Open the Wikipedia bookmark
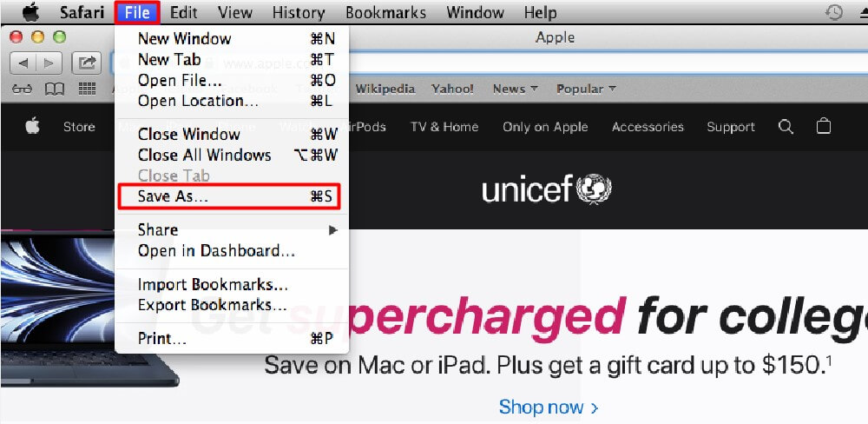The image size is (868, 424). click(385, 89)
